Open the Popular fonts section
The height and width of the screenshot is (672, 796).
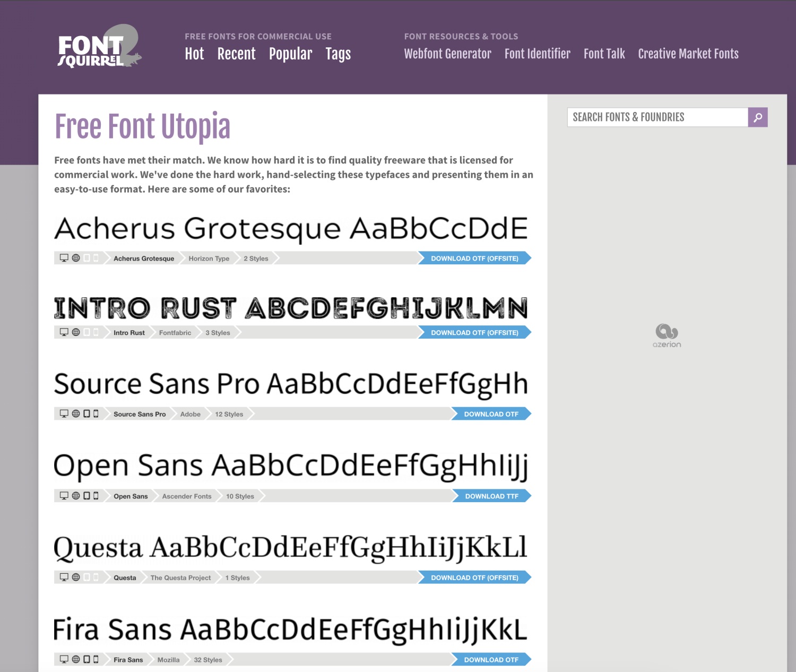pos(290,54)
